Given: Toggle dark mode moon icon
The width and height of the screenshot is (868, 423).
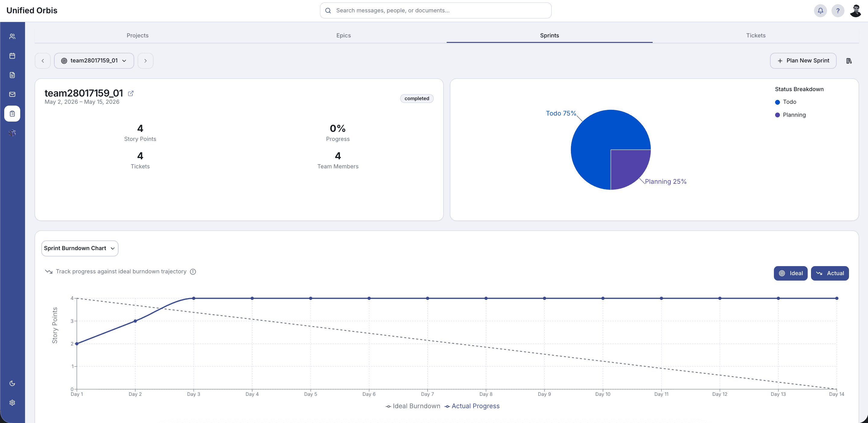Looking at the screenshot, I should [12, 383].
